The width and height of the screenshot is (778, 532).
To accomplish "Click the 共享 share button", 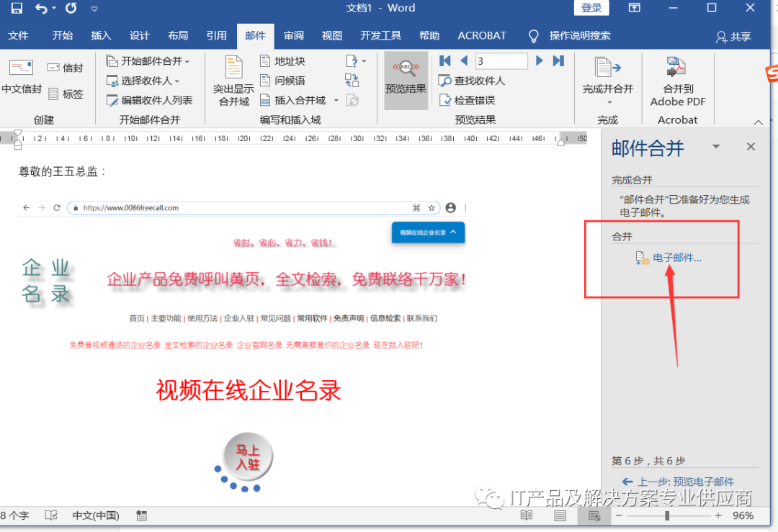I will pos(733,37).
